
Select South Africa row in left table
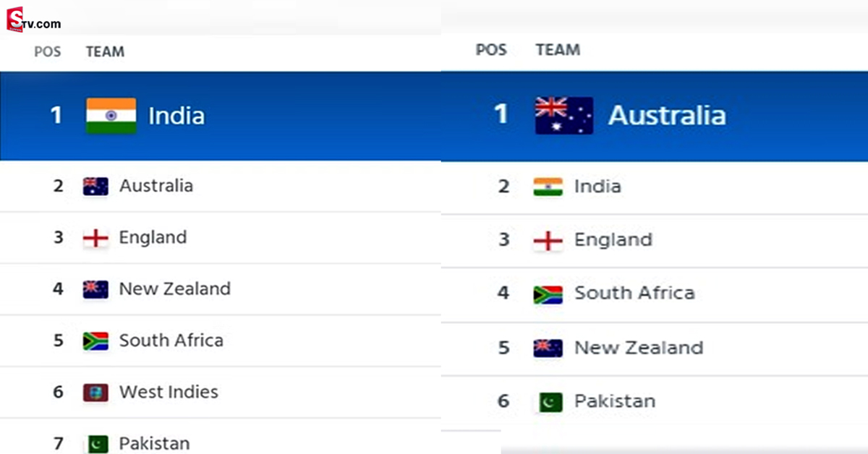[x=220, y=340]
